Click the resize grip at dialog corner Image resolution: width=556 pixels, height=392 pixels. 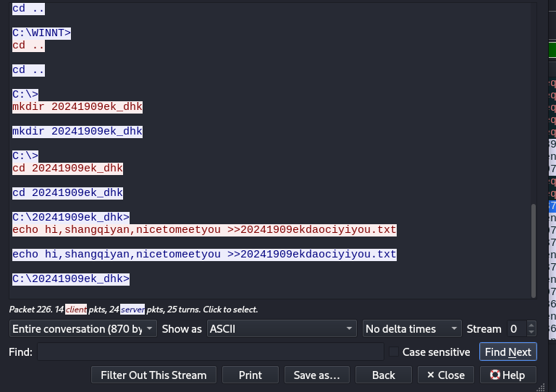click(x=541, y=388)
